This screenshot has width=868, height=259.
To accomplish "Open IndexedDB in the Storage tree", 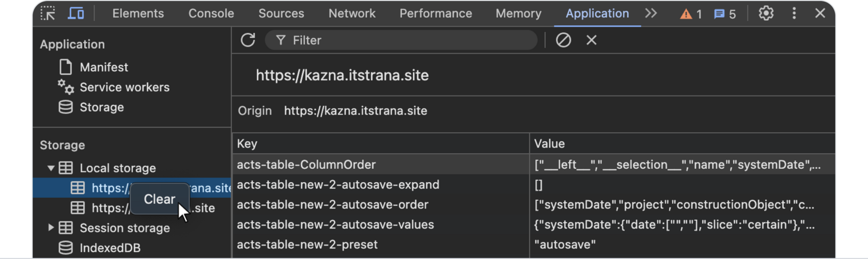I will (x=110, y=248).
